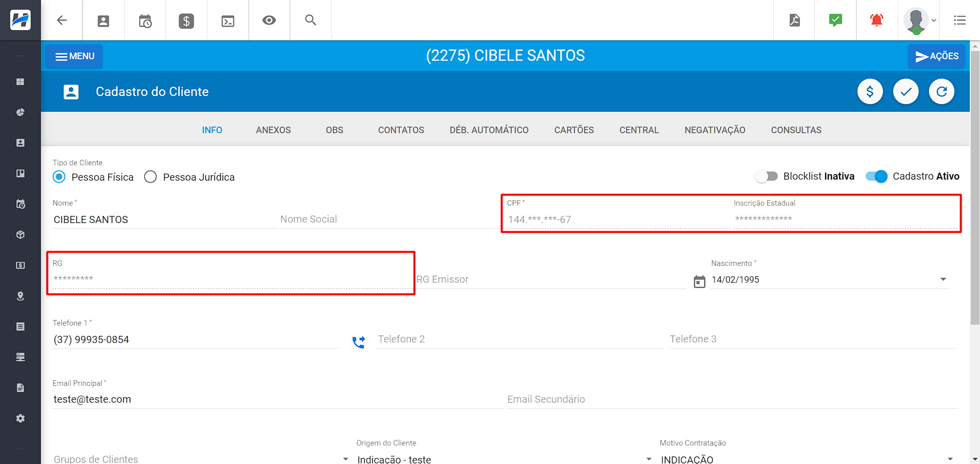The width and height of the screenshot is (980, 464).
Task: Expand the Nascimento date dropdown arrow
Action: click(943, 280)
